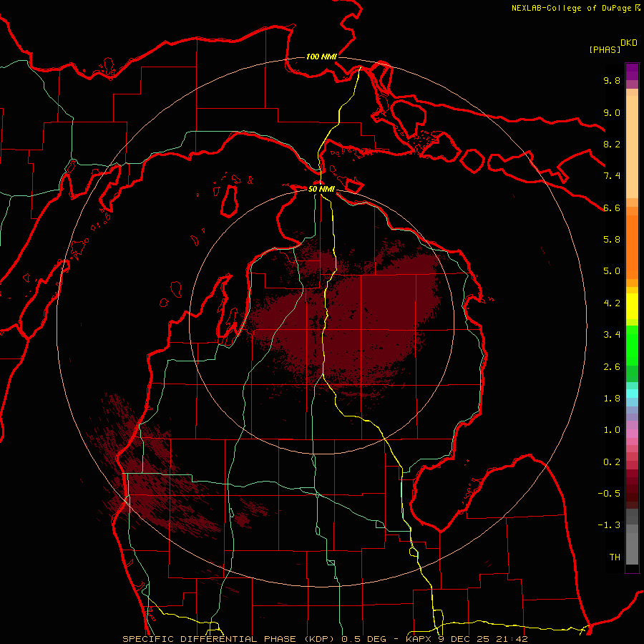Click the [PHAS] units label
Image resolution: width=644 pixels, height=644 pixels.
pos(605,49)
